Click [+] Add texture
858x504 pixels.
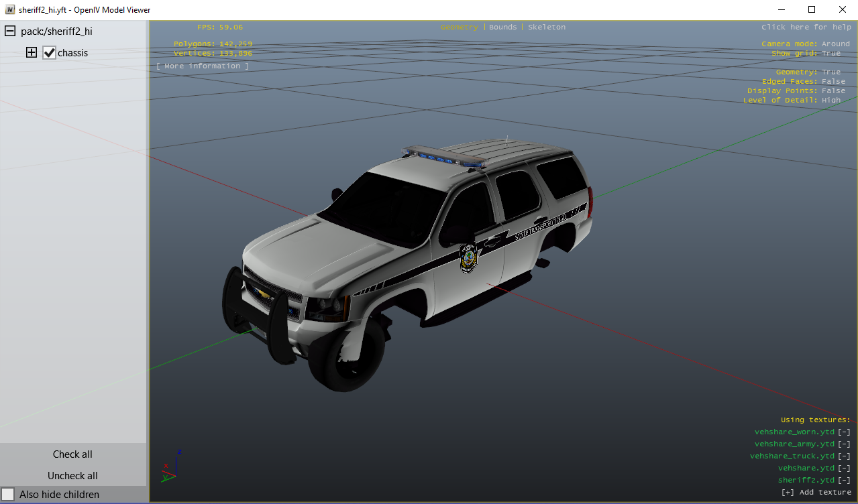(x=816, y=493)
